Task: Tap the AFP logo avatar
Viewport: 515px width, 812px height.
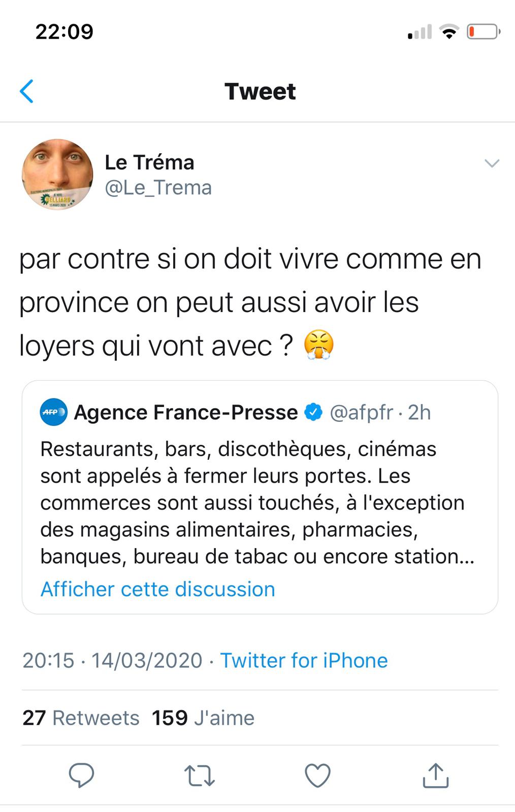Action: pyautogui.click(x=53, y=412)
